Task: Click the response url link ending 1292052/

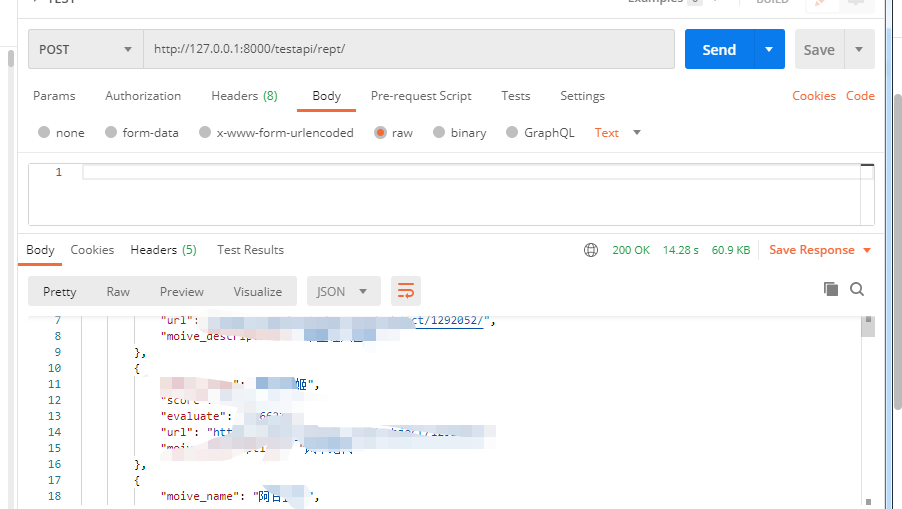Action: (449, 320)
